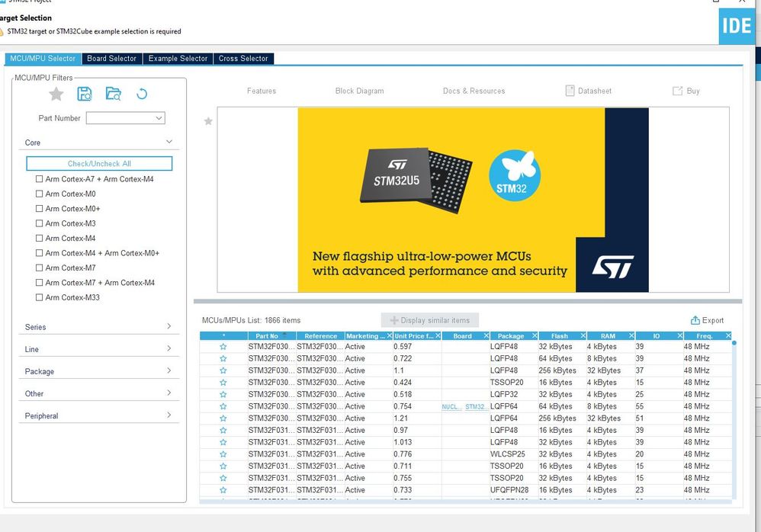Screen dimensions: 761x532
Task: Favorite star beside the banner image
Action: point(208,121)
